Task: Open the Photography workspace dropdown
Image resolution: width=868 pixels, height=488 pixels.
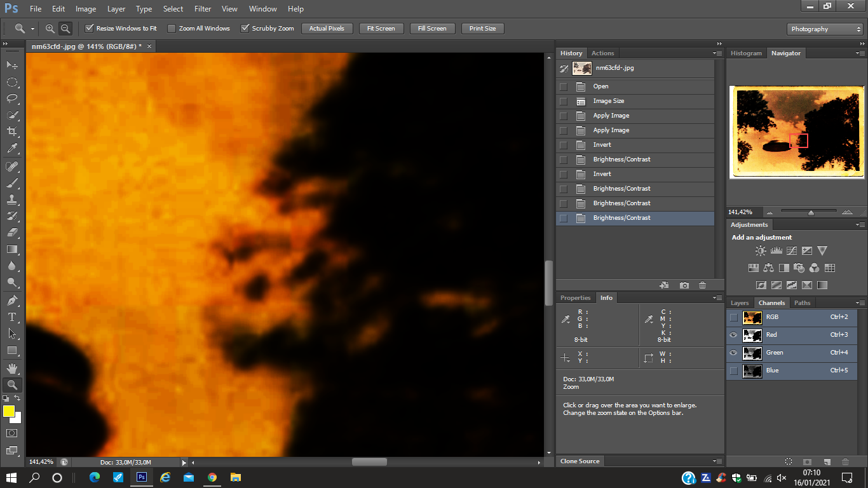Action: point(825,29)
